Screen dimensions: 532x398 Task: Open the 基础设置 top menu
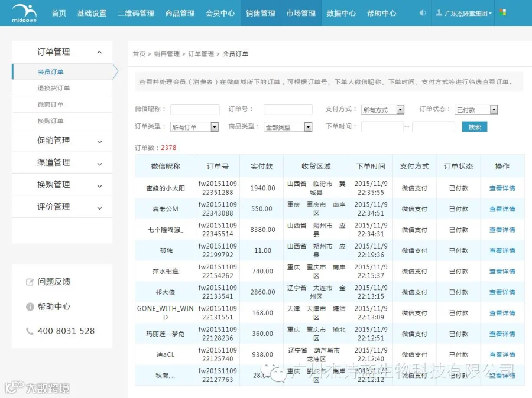click(92, 13)
